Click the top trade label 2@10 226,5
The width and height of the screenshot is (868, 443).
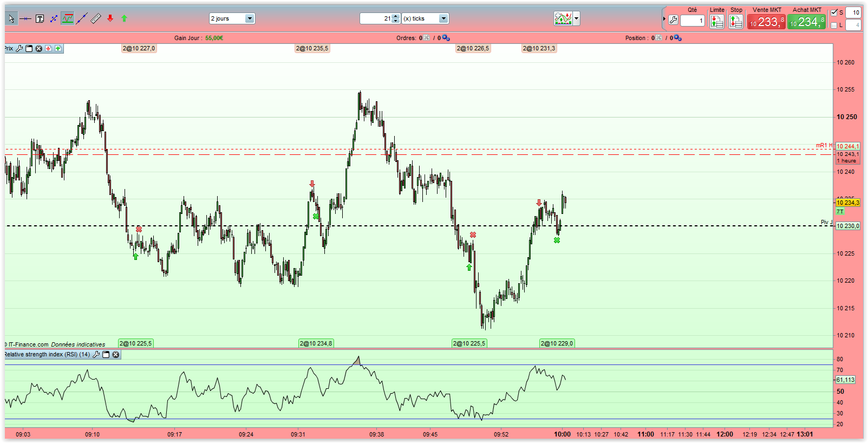coord(473,48)
